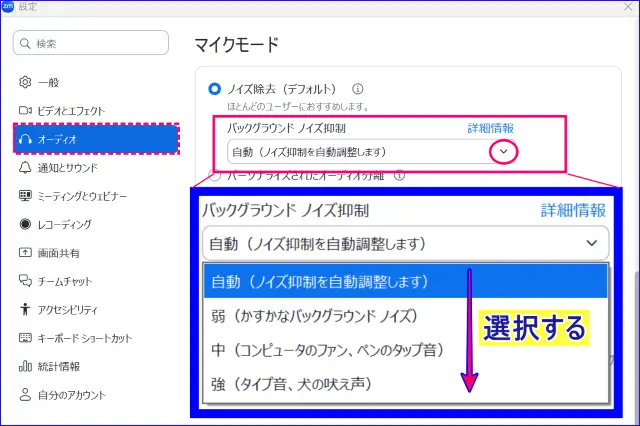Click the General (一般) gear icon

click(25, 82)
